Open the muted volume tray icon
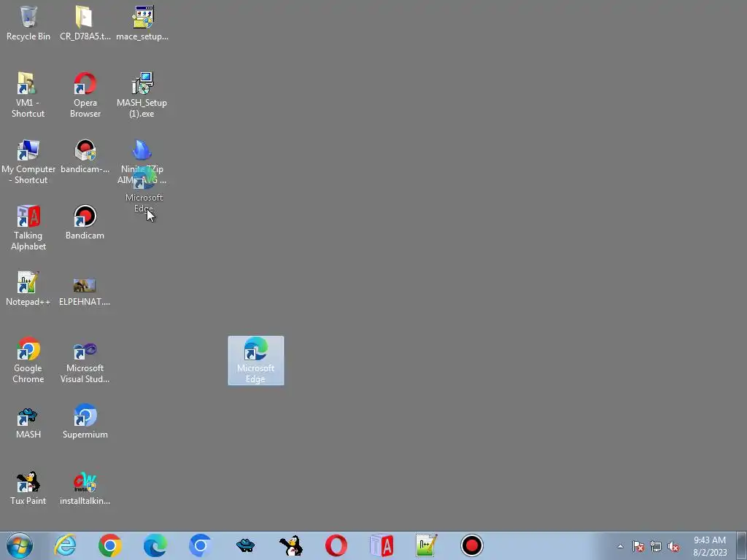Screen dimensions: 747x560 (673, 547)
